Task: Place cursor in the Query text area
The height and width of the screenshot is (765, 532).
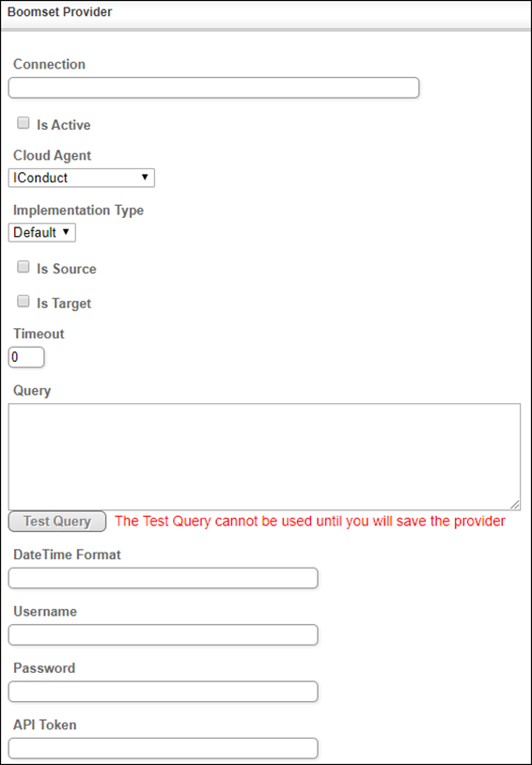Action: click(264, 457)
